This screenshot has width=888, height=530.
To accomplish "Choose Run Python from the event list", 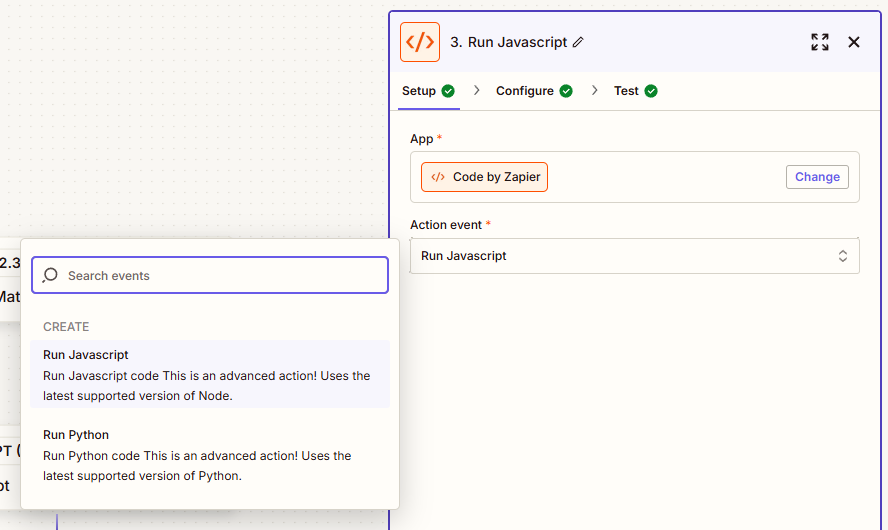I will (210, 455).
